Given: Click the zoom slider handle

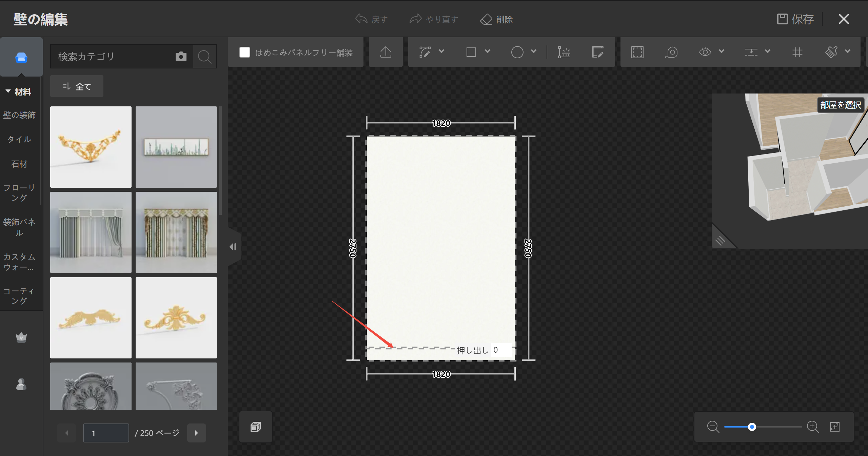Looking at the screenshot, I should (752, 427).
